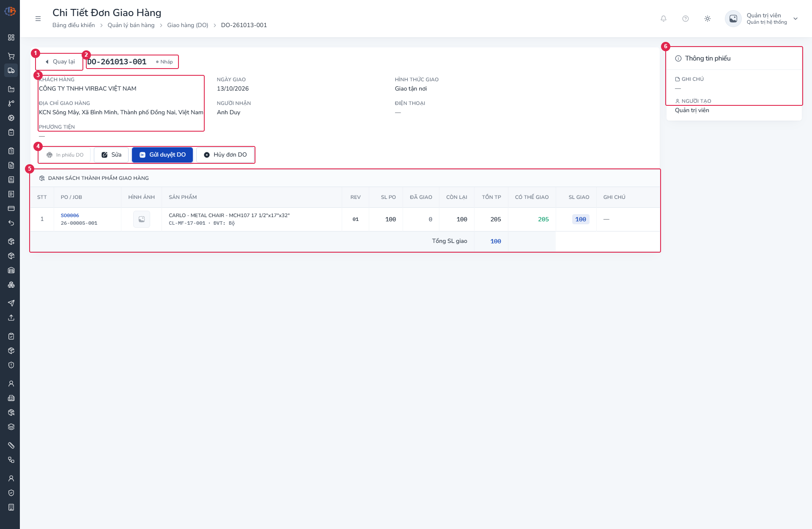Click the user avatar image
812x529 pixels.
tap(733, 19)
